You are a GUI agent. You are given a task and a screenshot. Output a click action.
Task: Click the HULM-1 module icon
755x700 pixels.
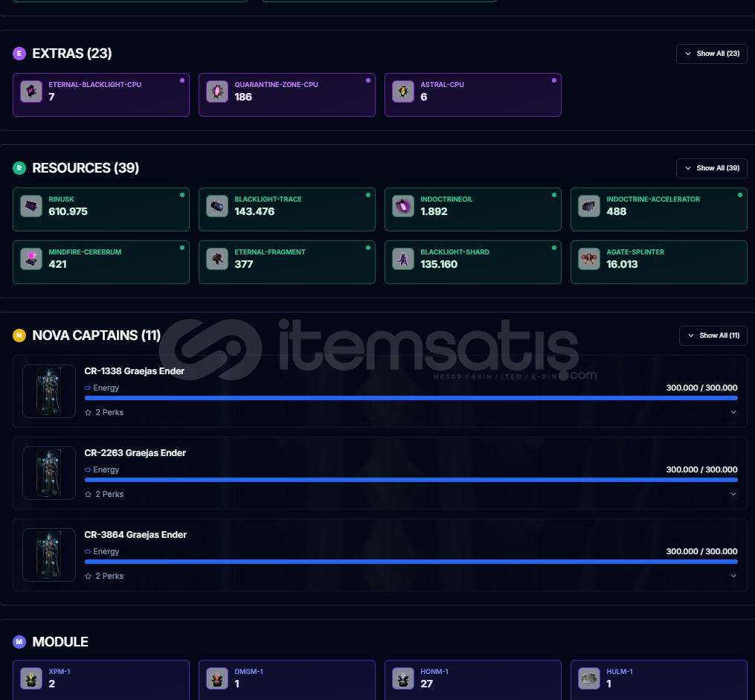589,678
